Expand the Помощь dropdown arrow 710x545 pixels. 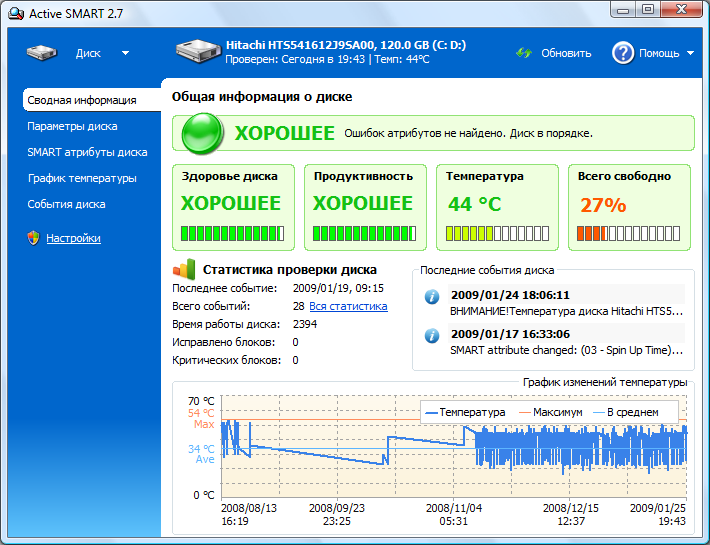pos(691,53)
